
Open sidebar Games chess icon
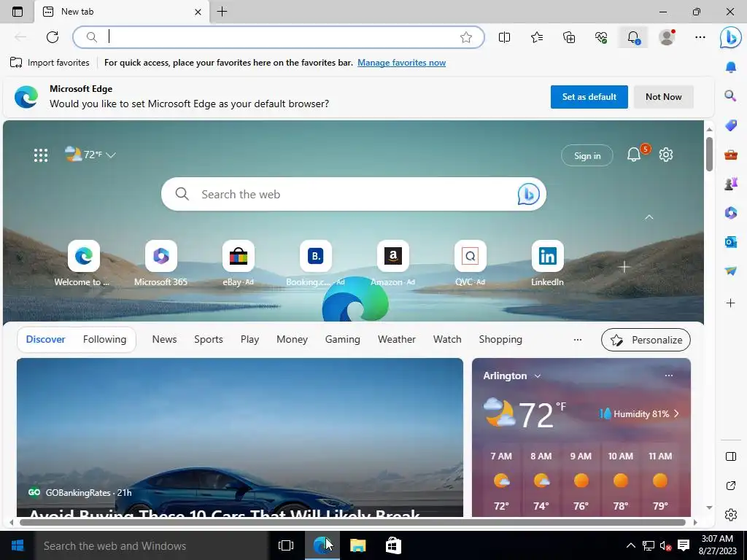click(x=731, y=183)
